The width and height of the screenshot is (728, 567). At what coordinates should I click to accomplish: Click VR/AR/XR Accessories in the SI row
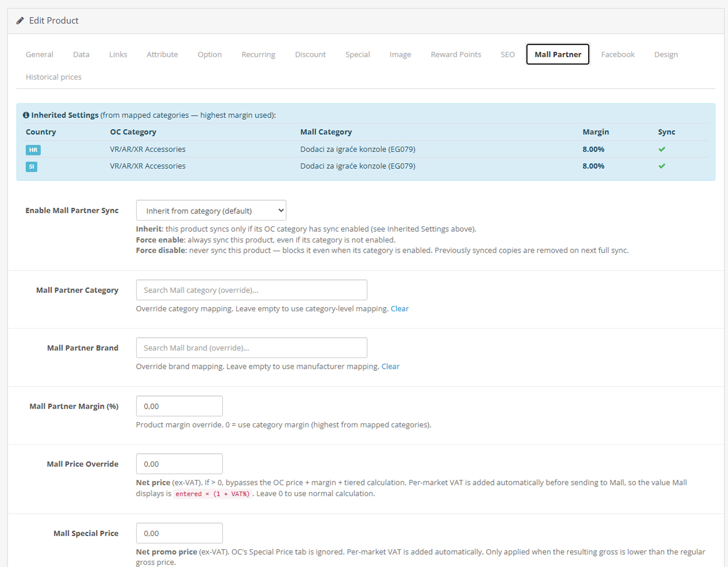pos(148,166)
